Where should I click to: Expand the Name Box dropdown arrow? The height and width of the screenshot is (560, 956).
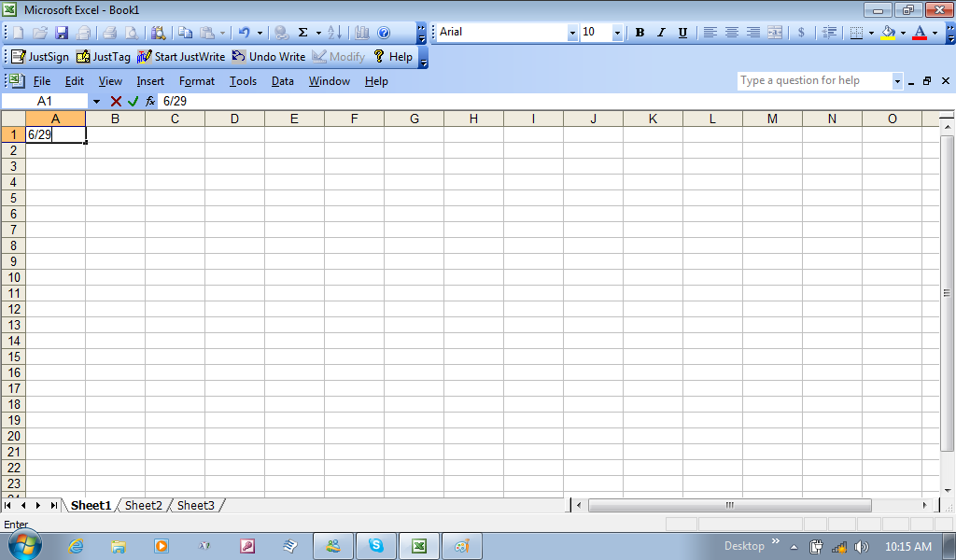click(96, 101)
